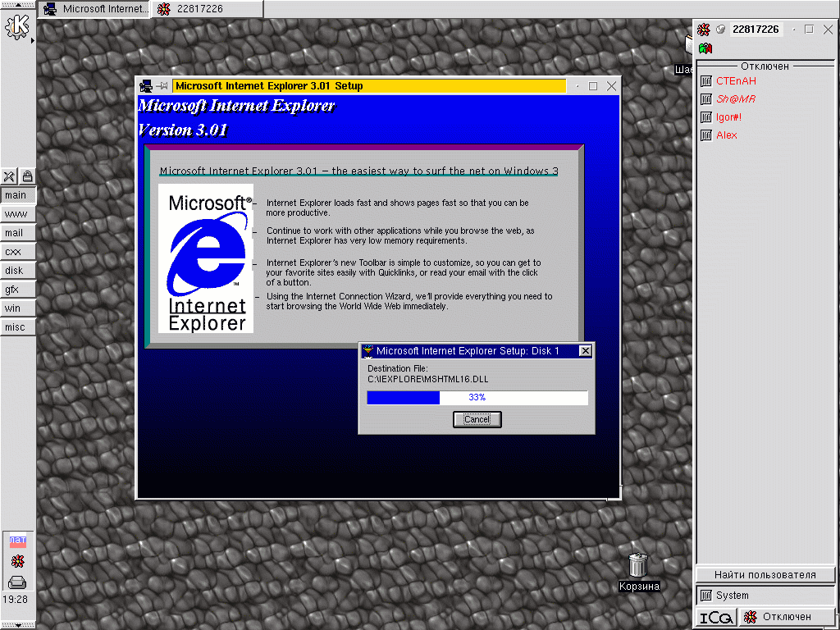840x630 pixels.
Task: Cancel the Internet Explorer setup
Action: (x=477, y=419)
